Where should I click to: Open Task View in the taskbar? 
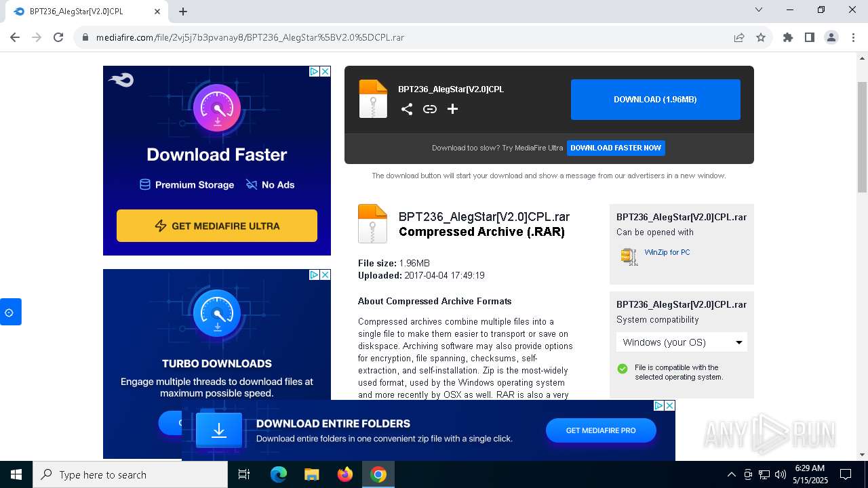(x=244, y=474)
